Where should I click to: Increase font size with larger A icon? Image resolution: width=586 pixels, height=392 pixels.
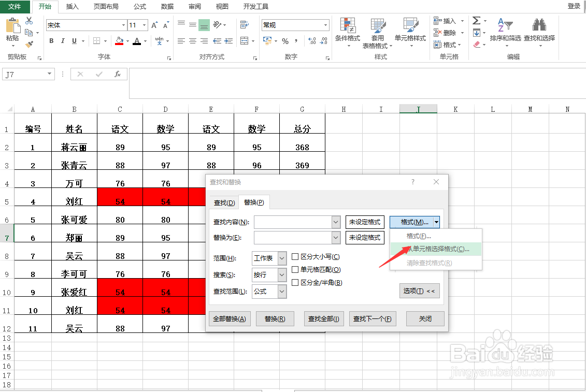(x=154, y=25)
